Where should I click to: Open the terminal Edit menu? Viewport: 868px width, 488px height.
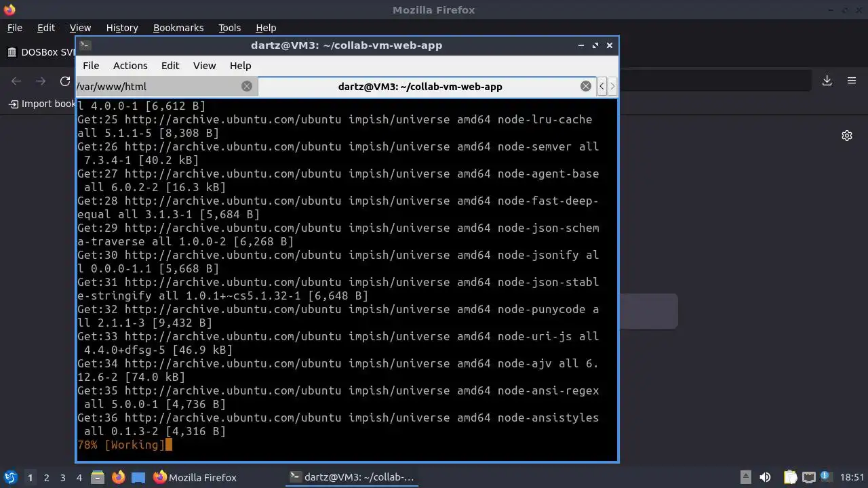170,66
